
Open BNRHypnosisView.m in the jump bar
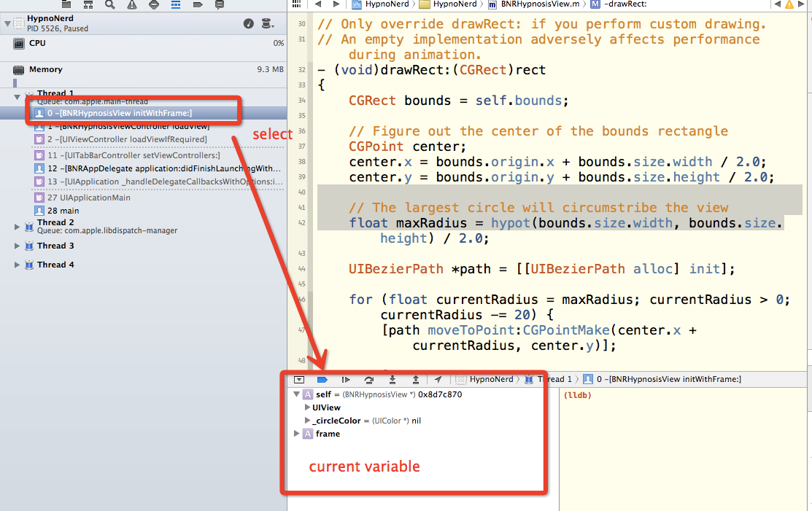pos(534,4)
